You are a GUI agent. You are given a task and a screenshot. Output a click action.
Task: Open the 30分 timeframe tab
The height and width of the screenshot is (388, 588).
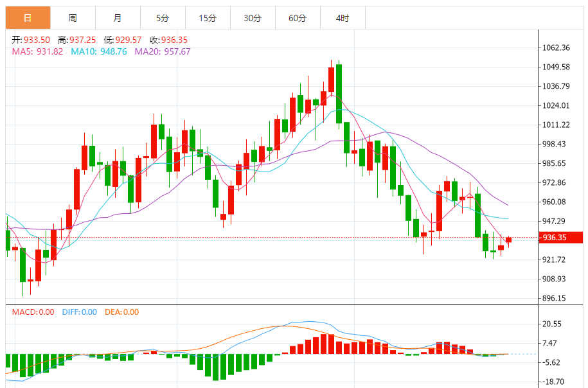click(253, 17)
